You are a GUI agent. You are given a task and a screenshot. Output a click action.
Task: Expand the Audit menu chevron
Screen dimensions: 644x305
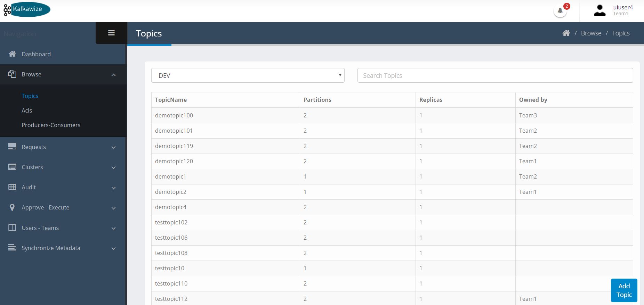click(x=113, y=188)
